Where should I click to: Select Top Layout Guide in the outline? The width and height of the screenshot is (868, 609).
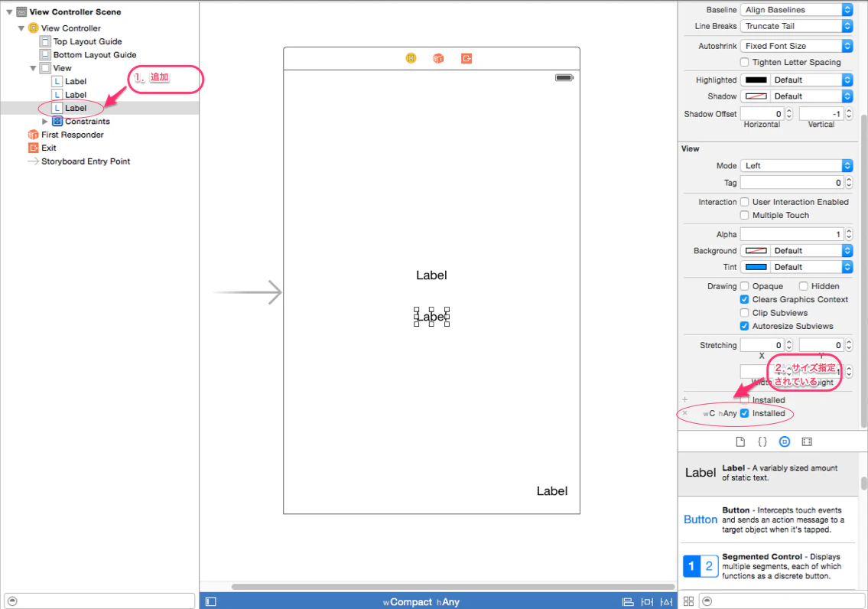(87, 41)
